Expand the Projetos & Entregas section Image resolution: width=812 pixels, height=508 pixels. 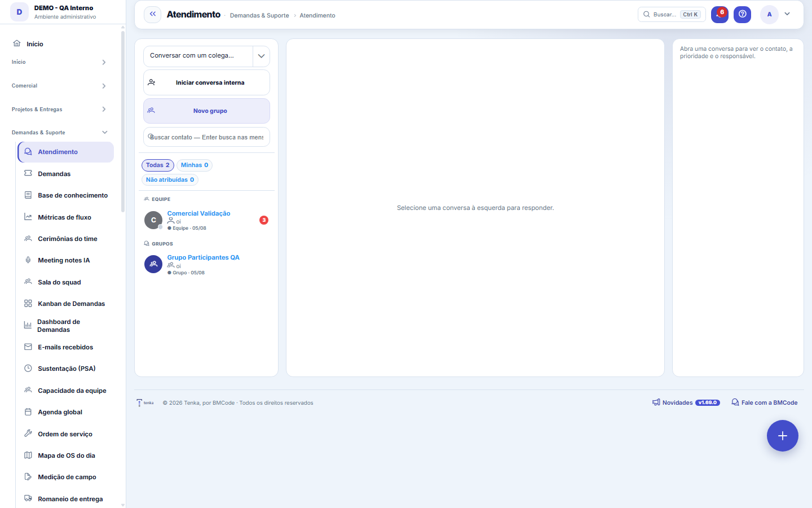click(59, 110)
